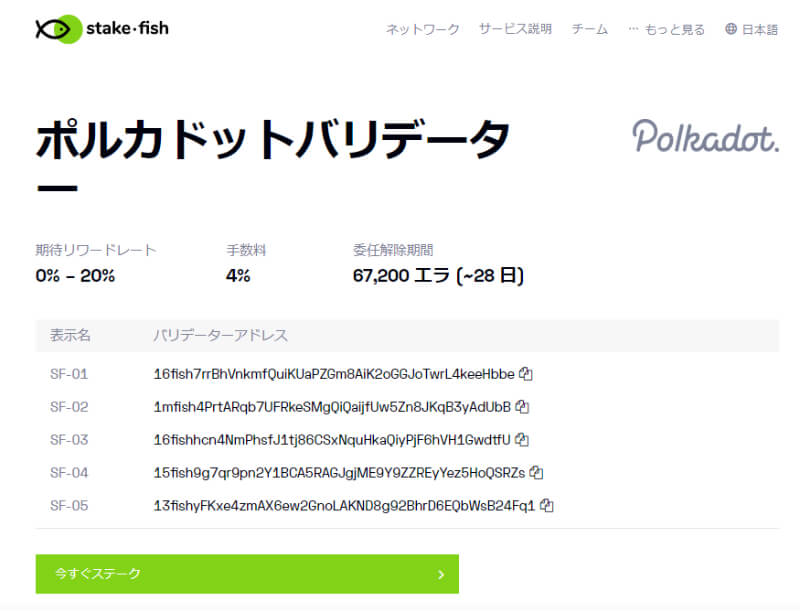Screen dimensions: 800x612
Task: Open the ネットワーク menu item
Action: (x=423, y=29)
